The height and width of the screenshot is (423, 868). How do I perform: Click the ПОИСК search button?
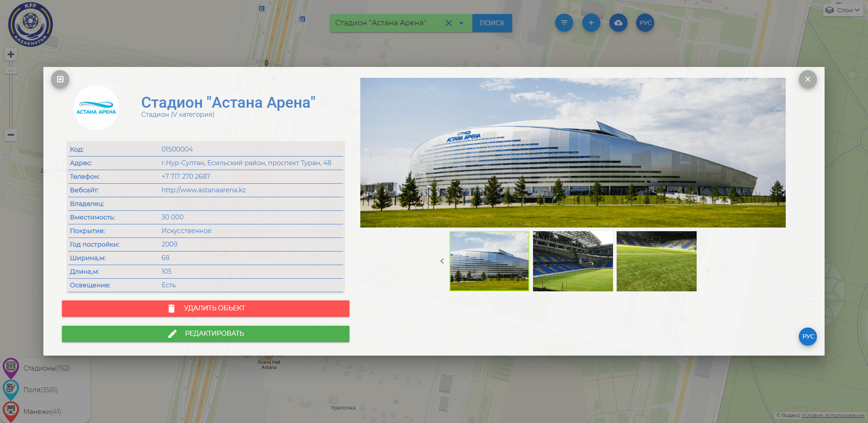click(492, 23)
